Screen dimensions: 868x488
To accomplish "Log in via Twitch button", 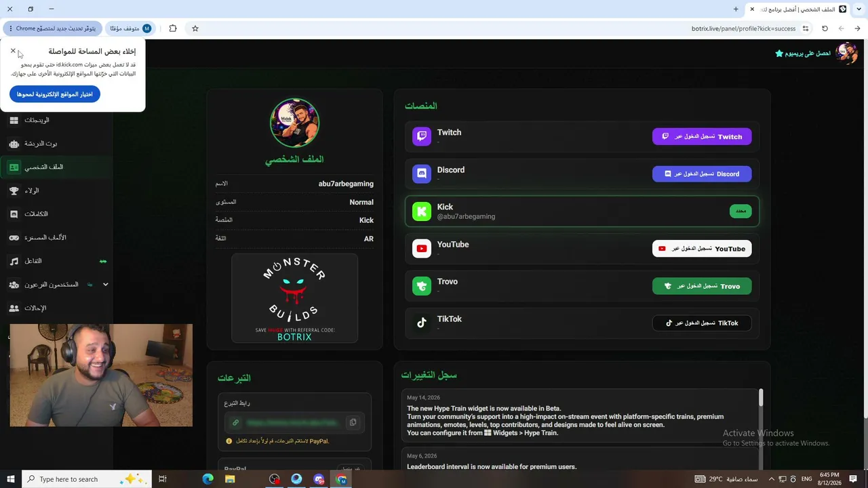I will [x=702, y=137].
